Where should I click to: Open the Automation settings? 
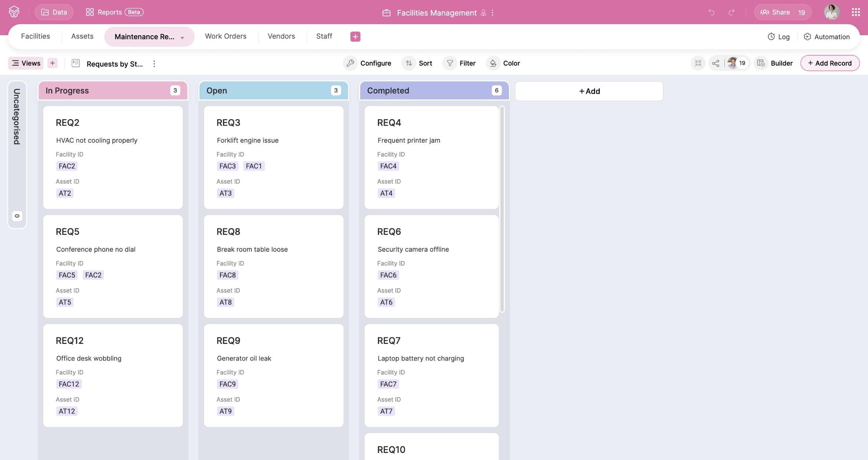(826, 36)
